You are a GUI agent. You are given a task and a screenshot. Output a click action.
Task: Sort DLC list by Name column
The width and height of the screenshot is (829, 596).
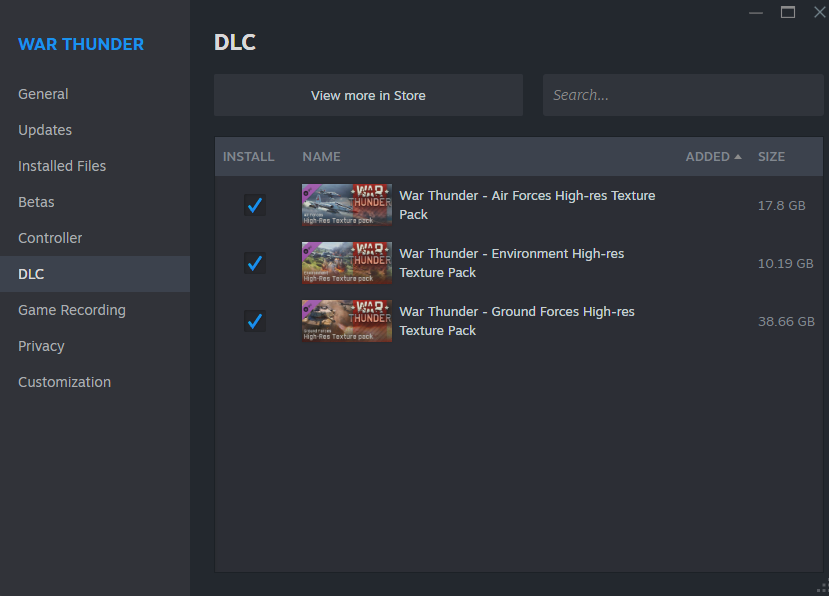321,157
